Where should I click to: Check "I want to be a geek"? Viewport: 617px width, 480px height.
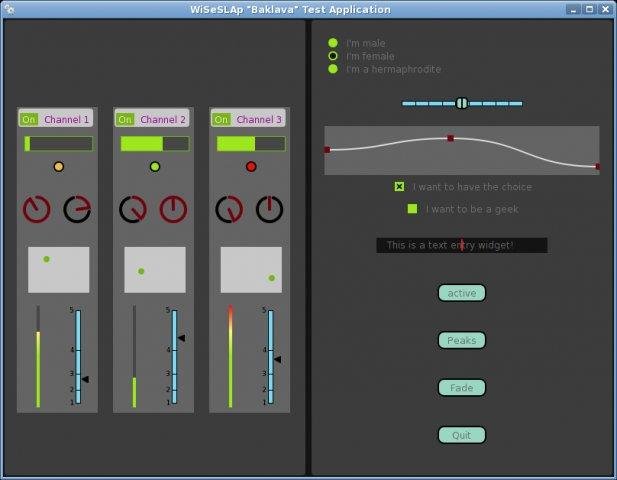coord(412,209)
